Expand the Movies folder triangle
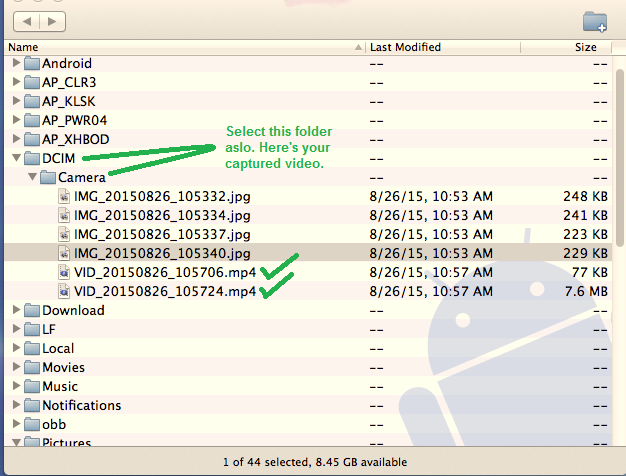The width and height of the screenshot is (626, 476). click(x=15, y=367)
